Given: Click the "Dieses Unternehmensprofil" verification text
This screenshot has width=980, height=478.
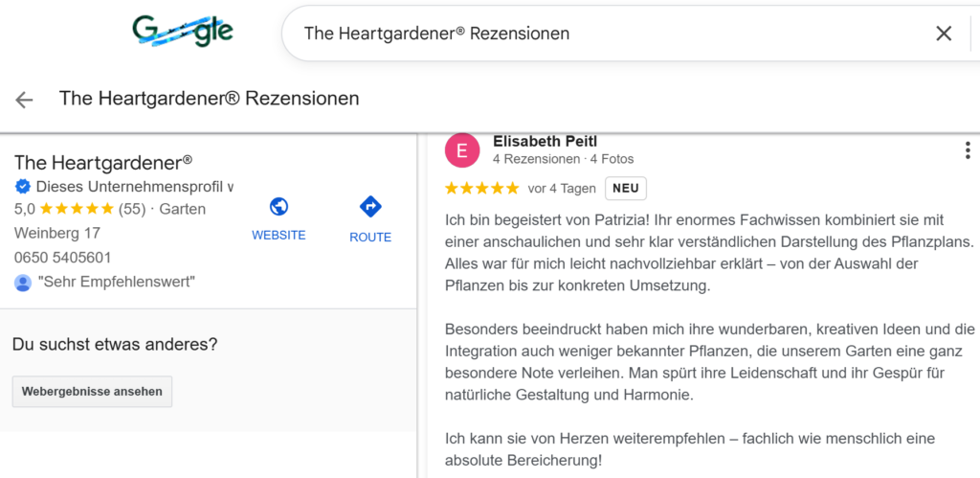Looking at the screenshot, I should click(x=135, y=186).
